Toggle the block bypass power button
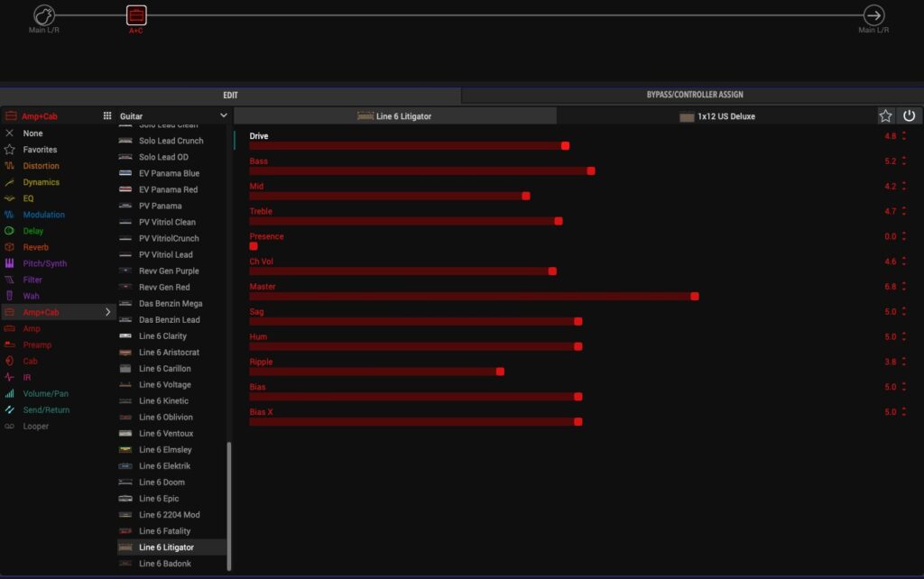Viewport: 924px width, 579px height. pos(910,116)
